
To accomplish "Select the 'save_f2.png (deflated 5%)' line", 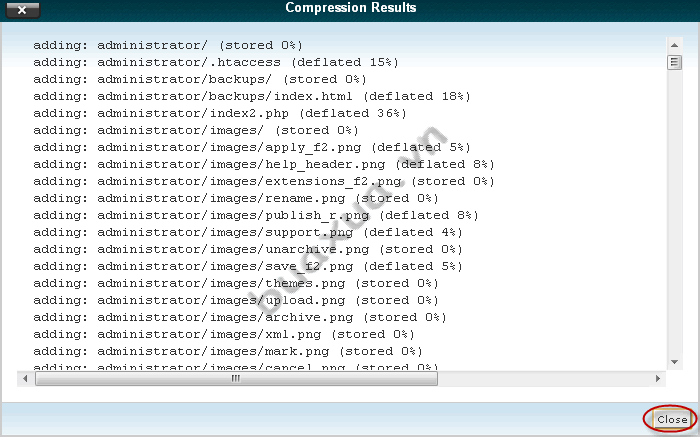I will pyautogui.click(x=248, y=266).
